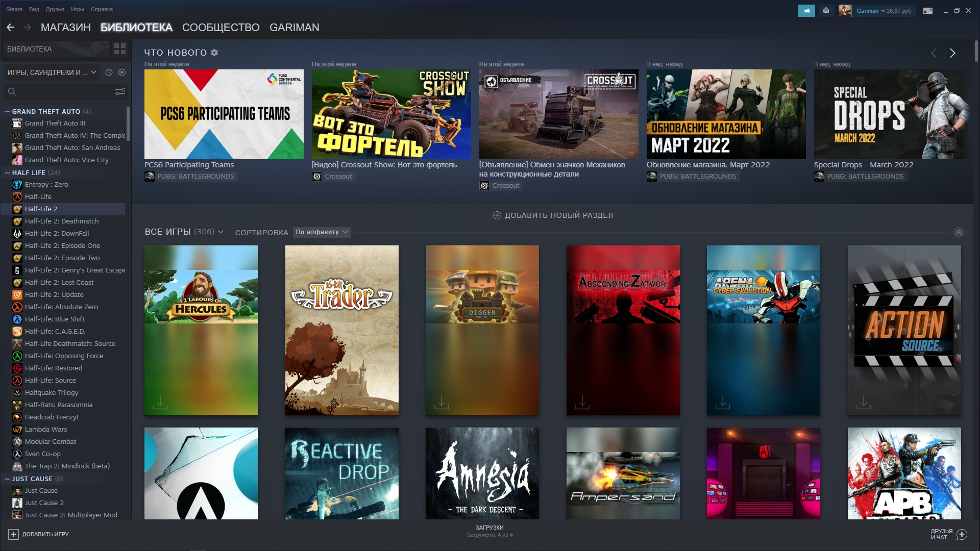Image resolution: width=980 pixels, height=551 pixels.
Task: Select Sven Co-op in the list
Action: (63, 454)
